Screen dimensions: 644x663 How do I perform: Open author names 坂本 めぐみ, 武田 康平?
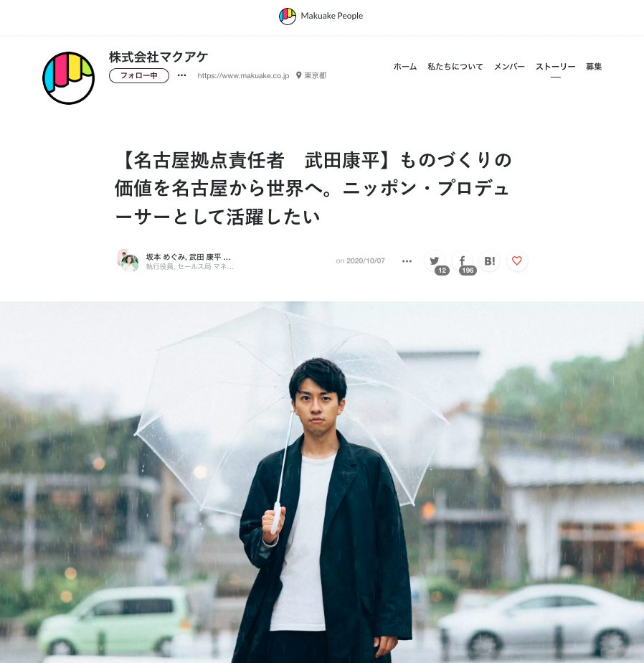pyautogui.click(x=189, y=257)
